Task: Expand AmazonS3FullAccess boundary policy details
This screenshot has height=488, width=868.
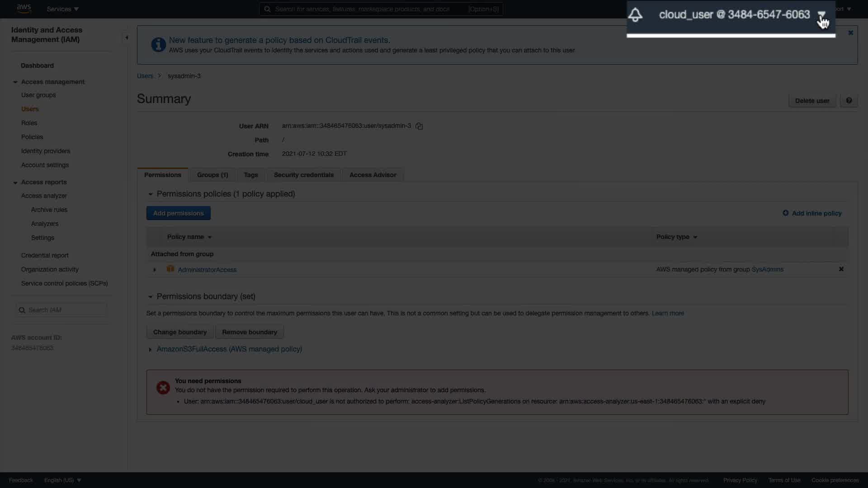Action: coord(150,349)
